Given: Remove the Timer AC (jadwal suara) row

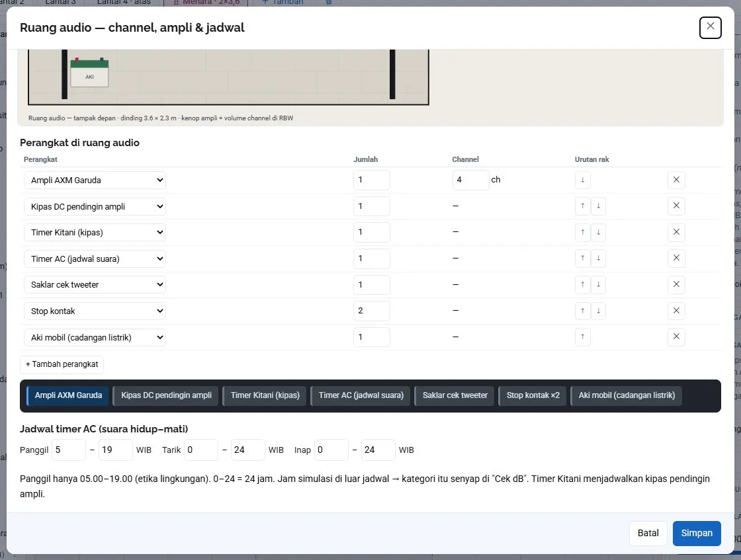Looking at the screenshot, I should point(676,259).
